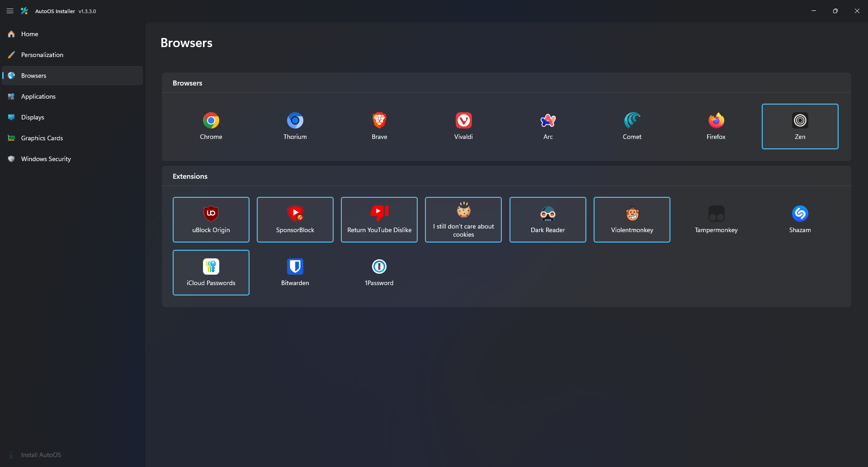
Task: Click the Graphics Cards icon
Action: coord(11,138)
